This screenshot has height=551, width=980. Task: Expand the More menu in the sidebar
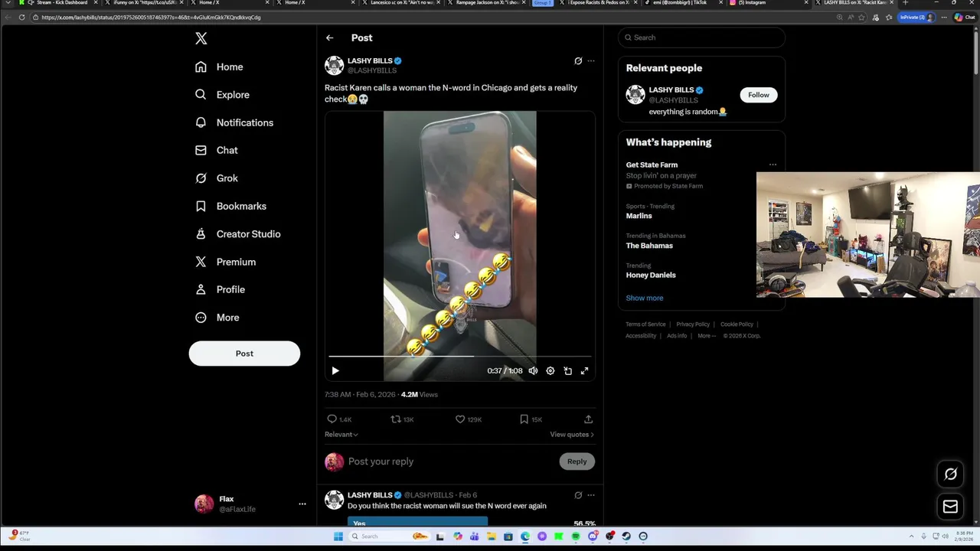(x=217, y=318)
